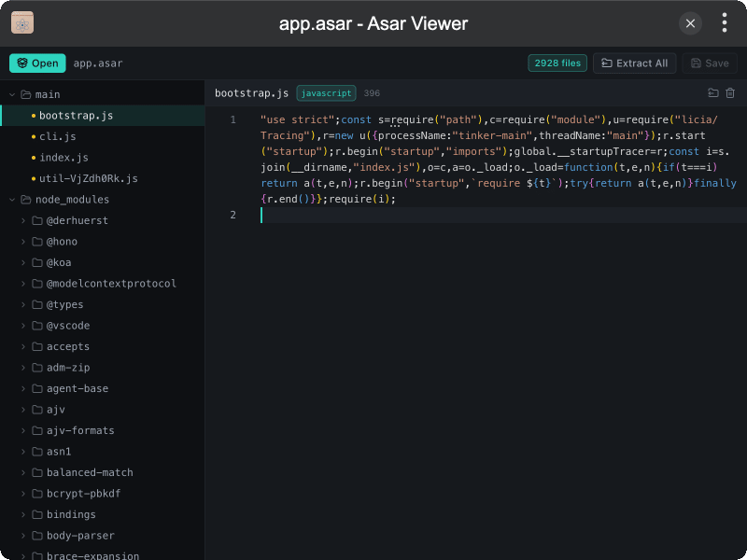The height and width of the screenshot is (560, 747).
Task: Expand the @vscode folder
Action: tap(23, 325)
